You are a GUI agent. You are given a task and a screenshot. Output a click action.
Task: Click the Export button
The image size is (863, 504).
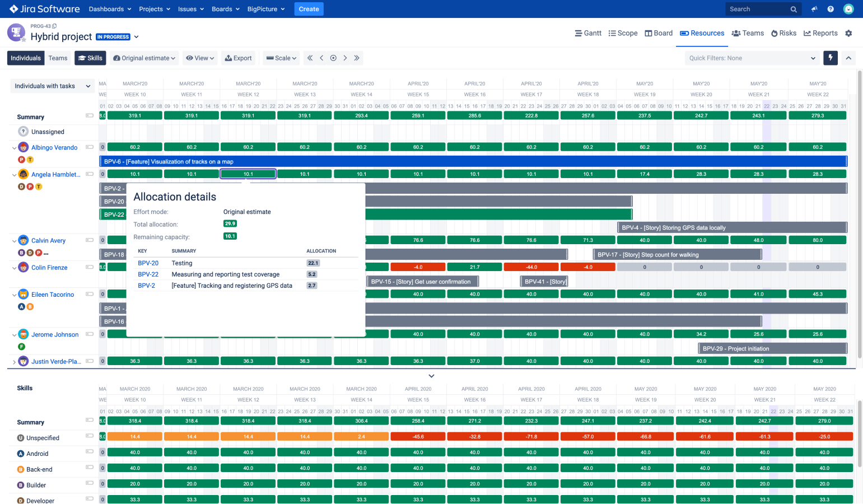(x=238, y=58)
